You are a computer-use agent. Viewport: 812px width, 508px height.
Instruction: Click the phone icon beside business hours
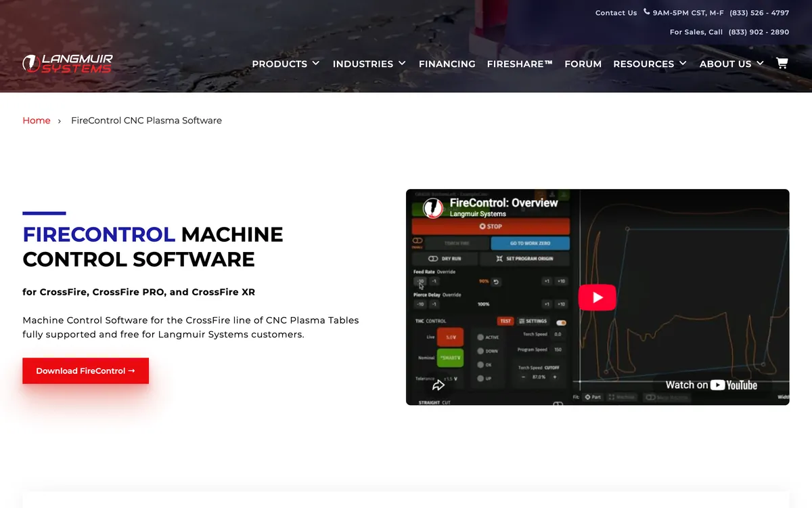pos(646,12)
